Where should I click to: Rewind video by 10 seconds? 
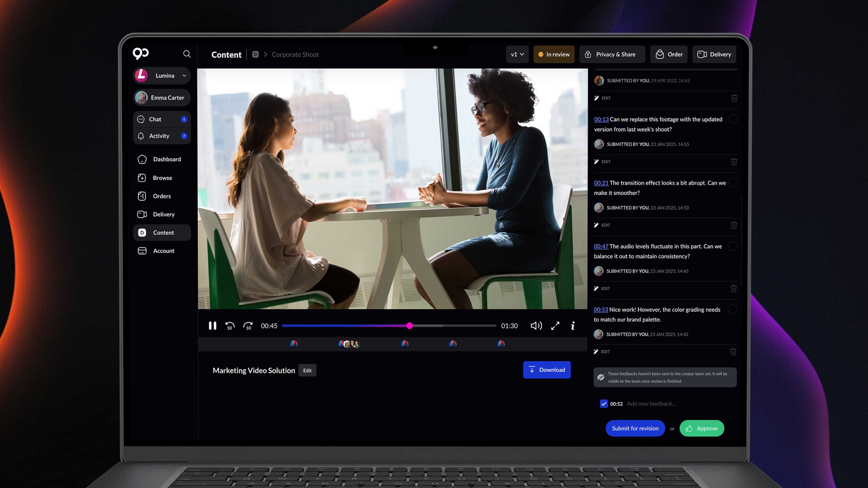tap(230, 326)
